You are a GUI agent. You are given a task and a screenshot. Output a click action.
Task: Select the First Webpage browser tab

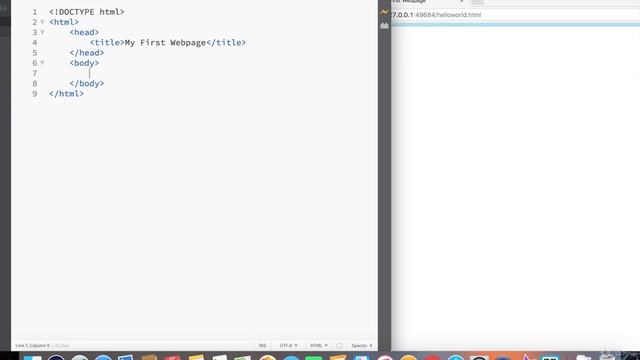427,2
